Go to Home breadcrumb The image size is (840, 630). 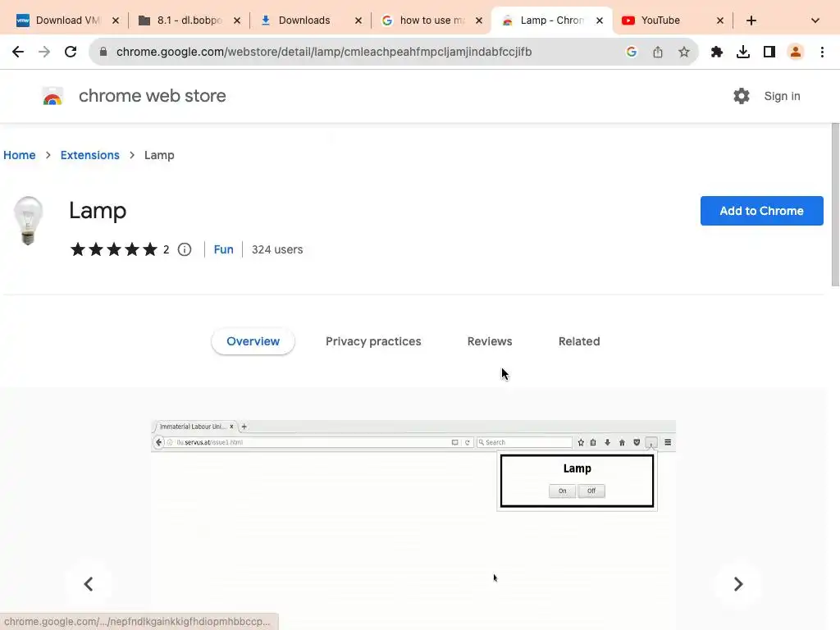[x=20, y=155]
